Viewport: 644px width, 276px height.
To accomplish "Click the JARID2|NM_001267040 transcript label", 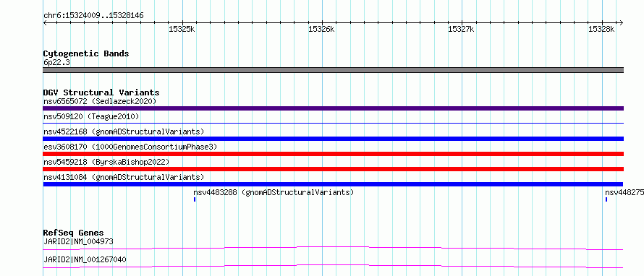I will [85, 259].
